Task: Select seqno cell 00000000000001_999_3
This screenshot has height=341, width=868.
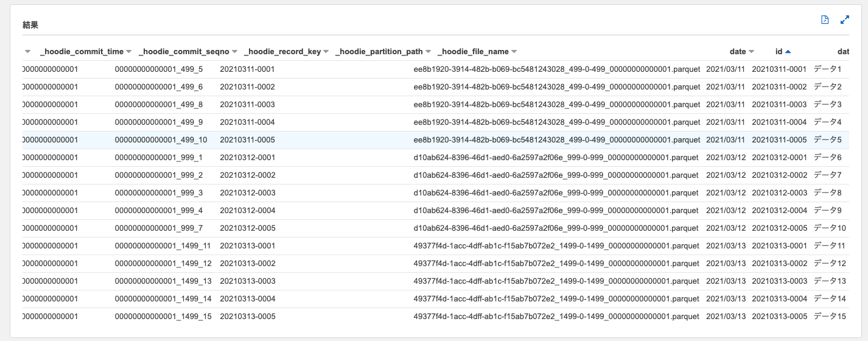Action: 158,193
